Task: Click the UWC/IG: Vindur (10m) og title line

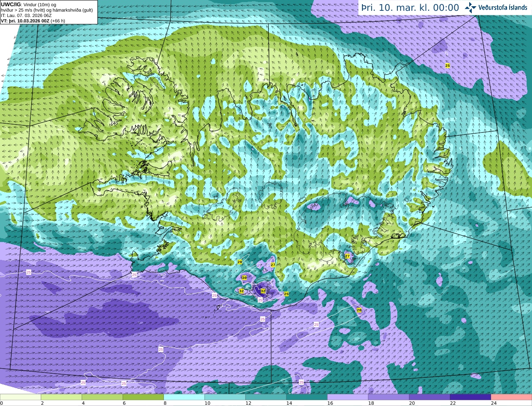Action: click(29, 5)
